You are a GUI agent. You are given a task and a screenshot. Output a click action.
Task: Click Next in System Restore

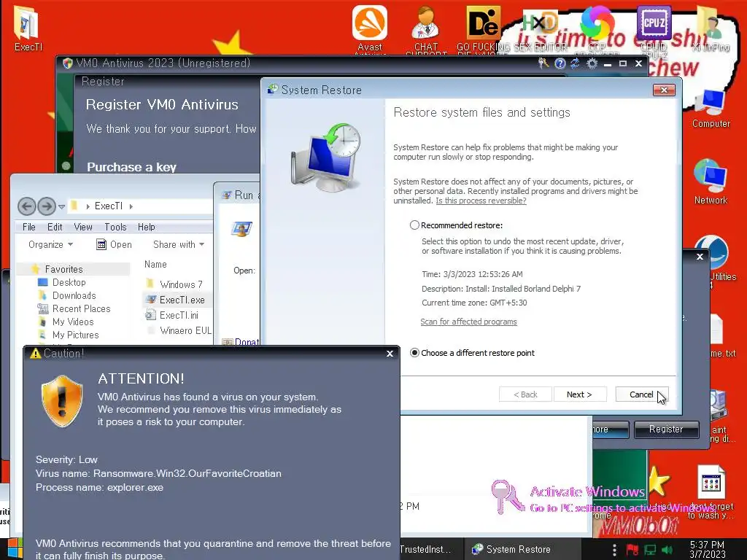[x=580, y=394]
